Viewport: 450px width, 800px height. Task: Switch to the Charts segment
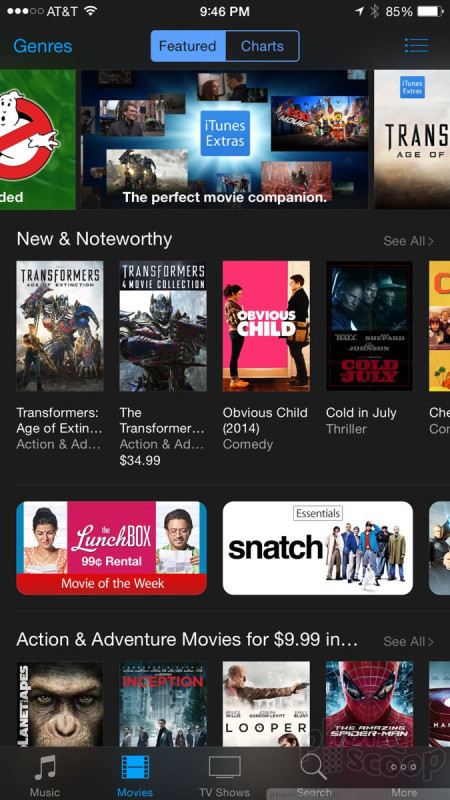[x=262, y=46]
